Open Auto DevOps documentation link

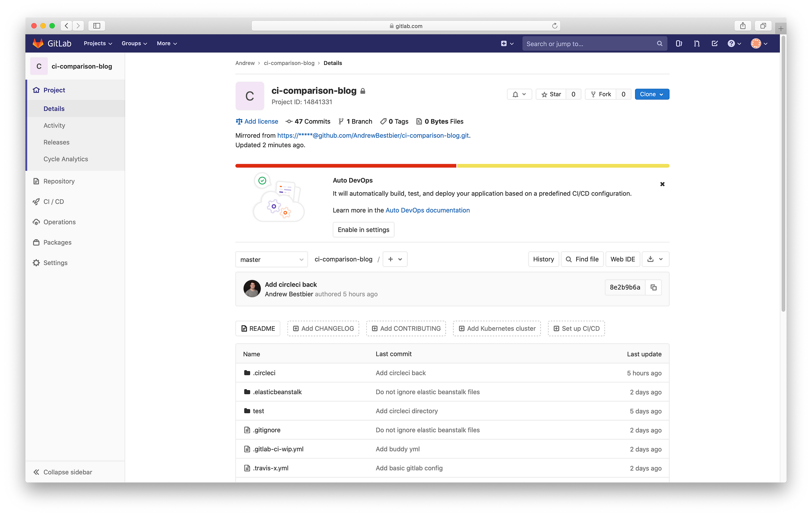click(x=427, y=210)
